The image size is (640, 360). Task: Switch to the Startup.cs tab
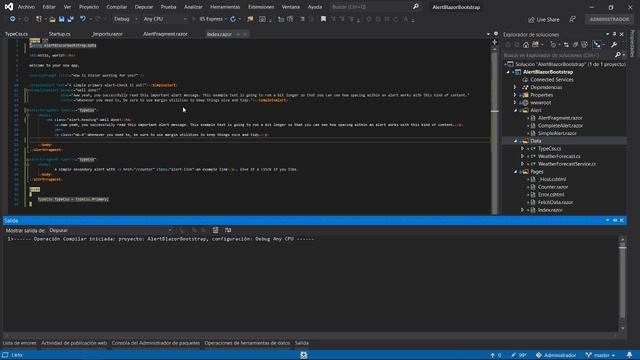(x=60, y=34)
